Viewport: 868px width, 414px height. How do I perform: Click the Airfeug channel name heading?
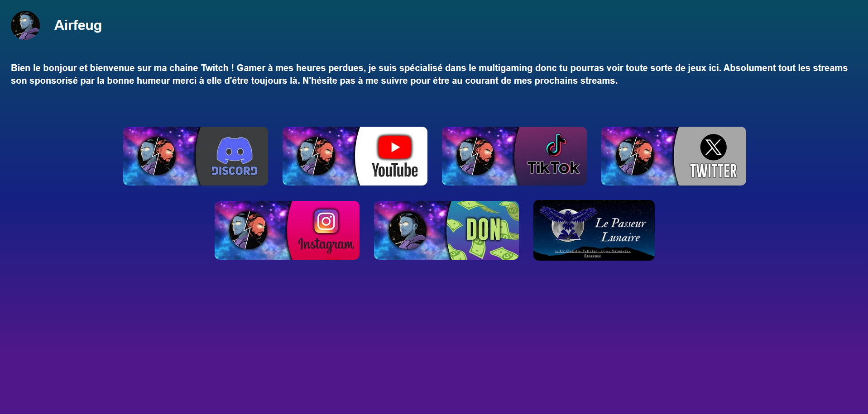click(x=78, y=25)
